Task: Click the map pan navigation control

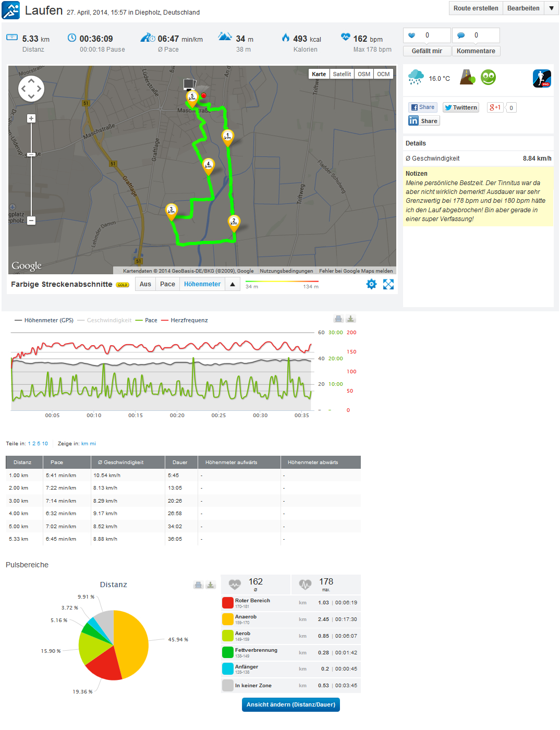Action: point(31,89)
